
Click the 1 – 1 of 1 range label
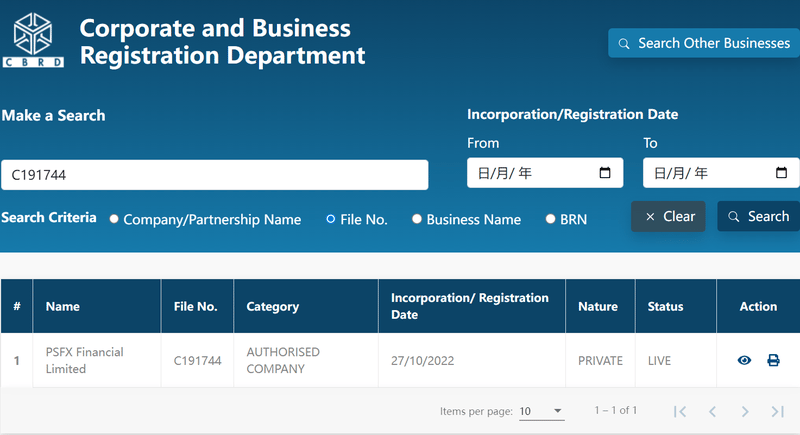pyautogui.click(x=616, y=410)
